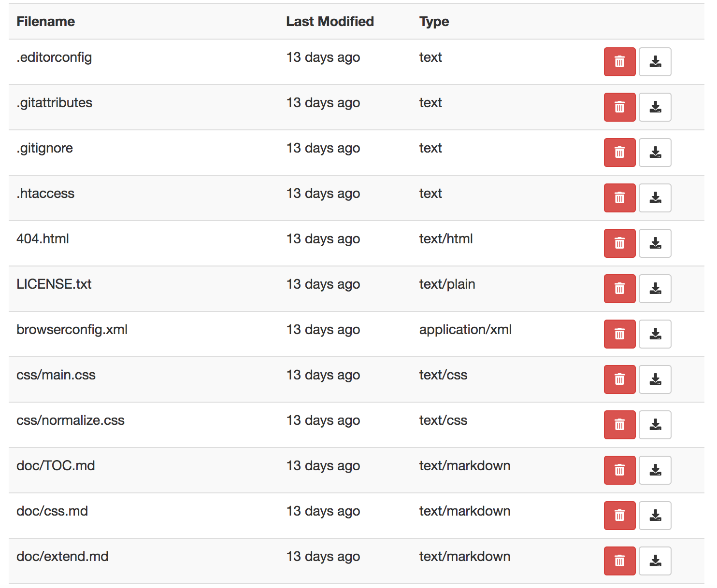Delete doc/TOC.md
This screenshot has height=588, width=717.
619,470
